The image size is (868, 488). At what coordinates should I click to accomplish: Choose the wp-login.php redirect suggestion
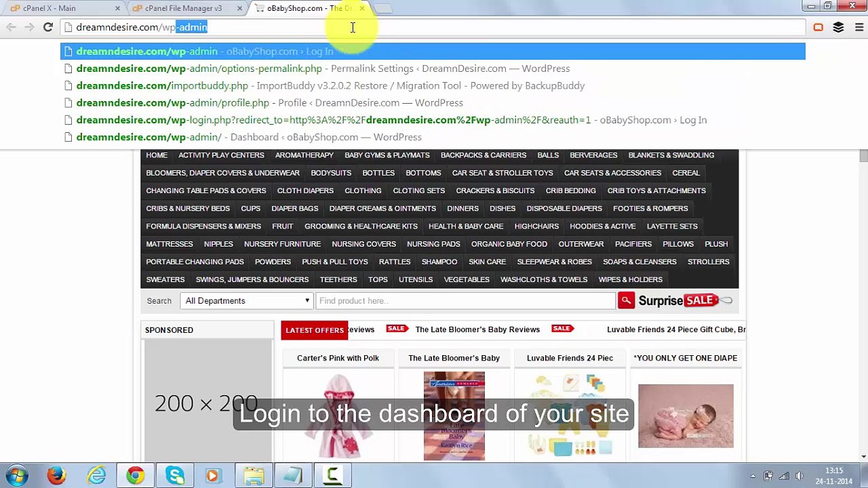point(433,120)
